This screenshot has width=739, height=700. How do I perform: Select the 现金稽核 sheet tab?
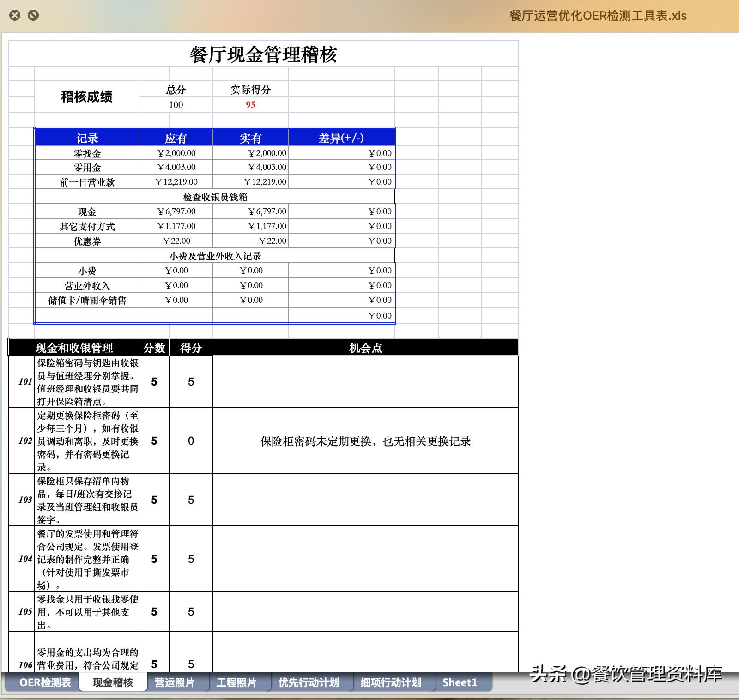pos(113,682)
